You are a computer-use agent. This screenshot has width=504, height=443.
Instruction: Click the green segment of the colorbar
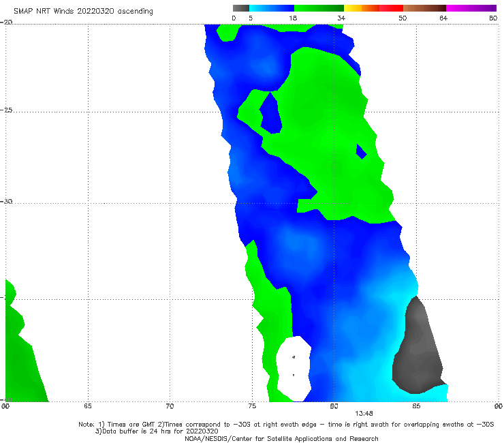click(x=319, y=8)
